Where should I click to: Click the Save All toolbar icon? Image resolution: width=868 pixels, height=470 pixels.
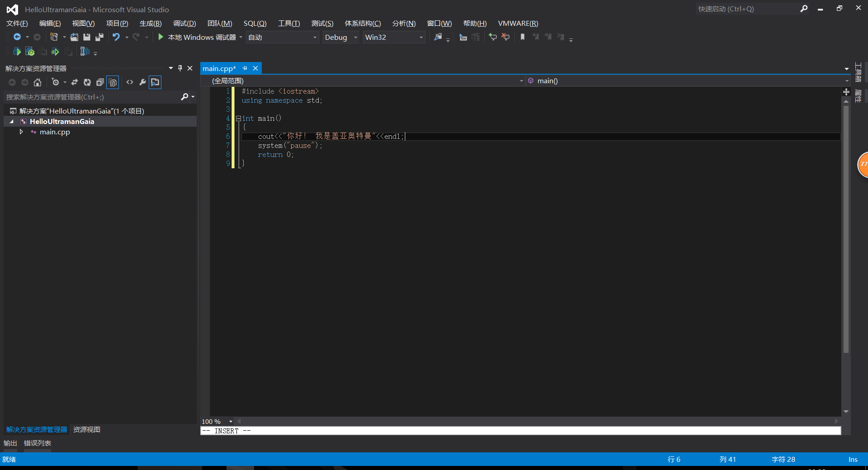(99, 37)
